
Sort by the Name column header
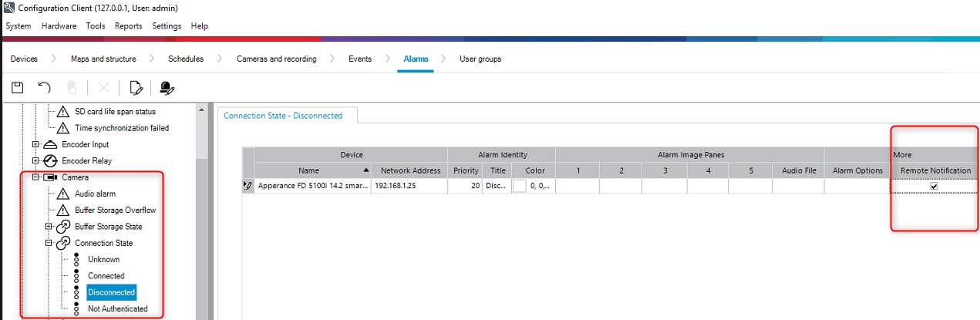pyautogui.click(x=308, y=170)
